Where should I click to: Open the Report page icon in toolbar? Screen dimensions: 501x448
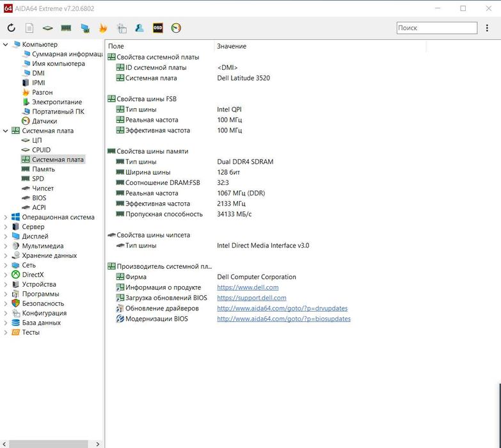(x=29, y=28)
